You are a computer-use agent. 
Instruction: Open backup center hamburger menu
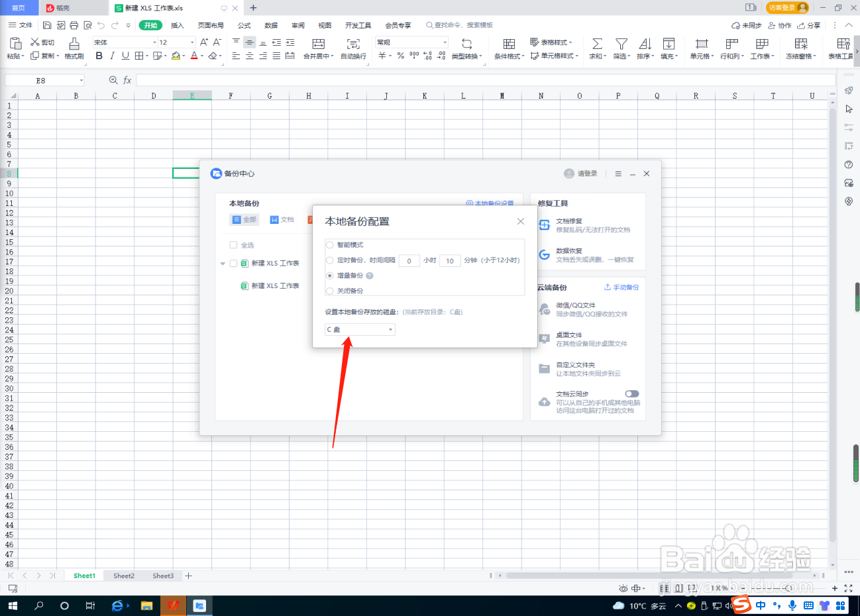618,174
